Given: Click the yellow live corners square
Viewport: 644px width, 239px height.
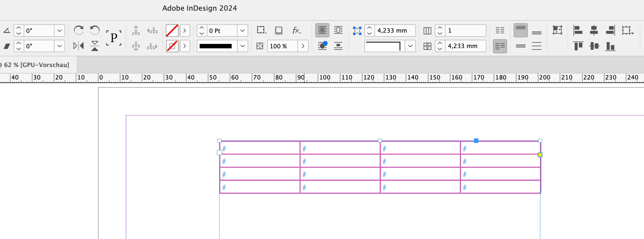Looking at the screenshot, I should tap(540, 155).
